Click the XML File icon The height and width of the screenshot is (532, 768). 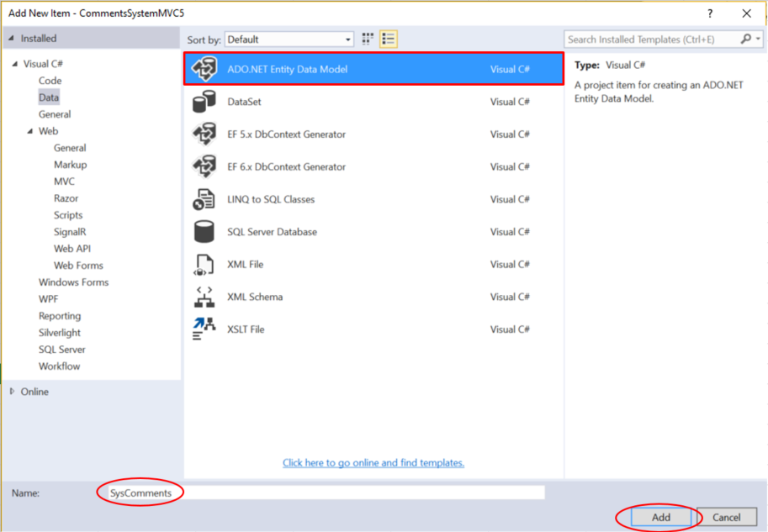point(204,264)
